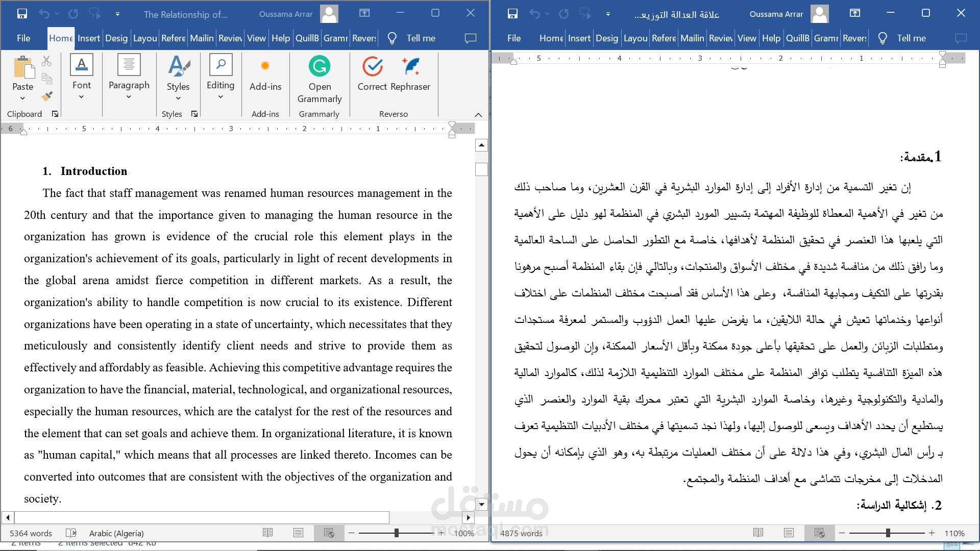The height and width of the screenshot is (551, 980).
Task: Open Paragraph group dropdown
Action: coord(129,77)
